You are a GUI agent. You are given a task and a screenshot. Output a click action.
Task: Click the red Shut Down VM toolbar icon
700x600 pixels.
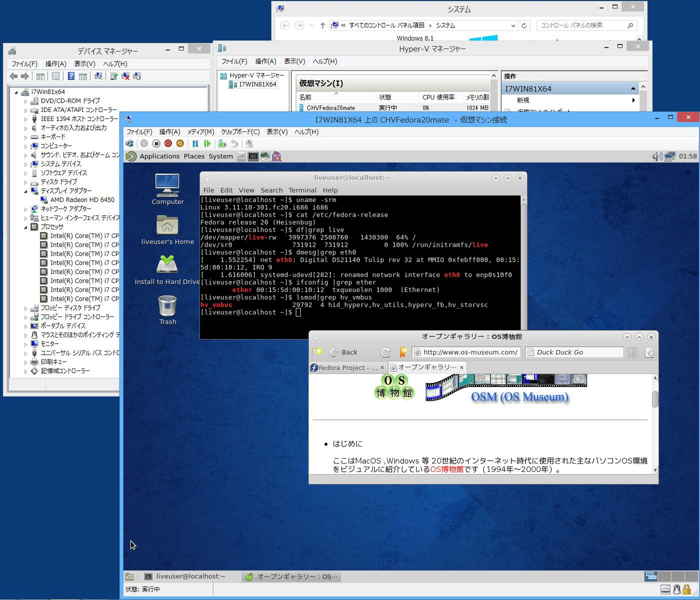[168, 143]
